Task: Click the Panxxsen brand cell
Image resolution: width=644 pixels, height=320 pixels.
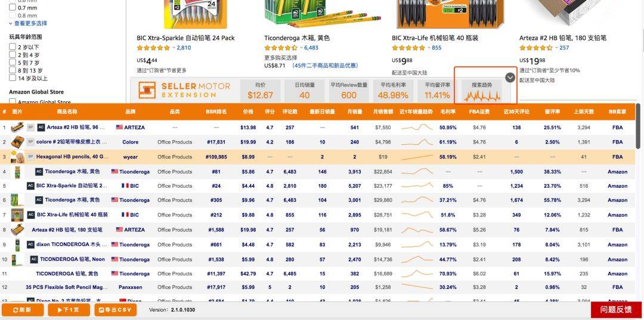Action: pyautogui.click(x=130, y=287)
